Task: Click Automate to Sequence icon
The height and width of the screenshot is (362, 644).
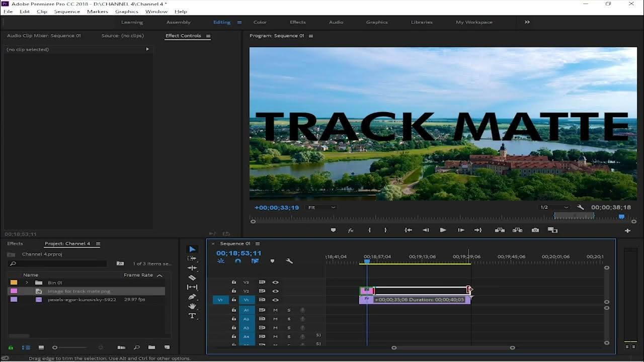Action: [121, 347]
